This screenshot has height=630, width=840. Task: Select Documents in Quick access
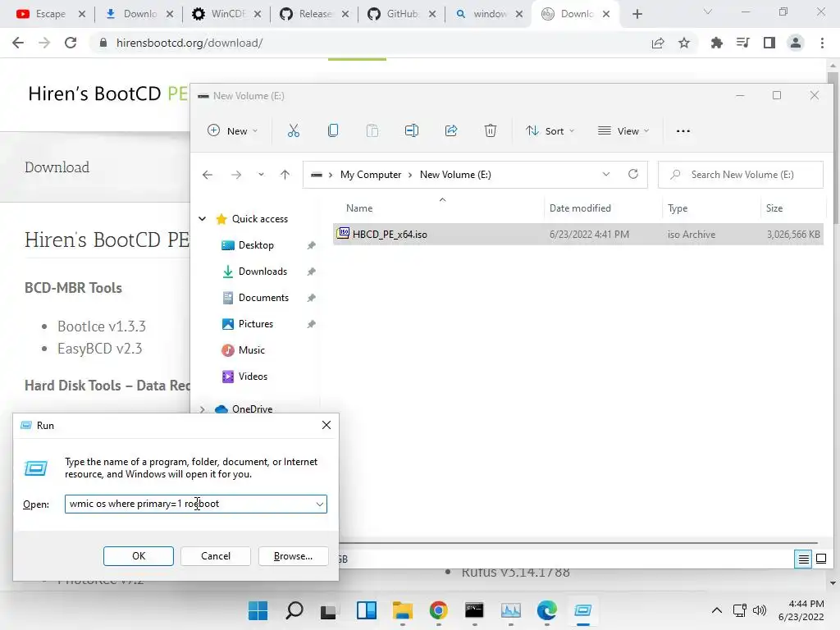coord(263,298)
